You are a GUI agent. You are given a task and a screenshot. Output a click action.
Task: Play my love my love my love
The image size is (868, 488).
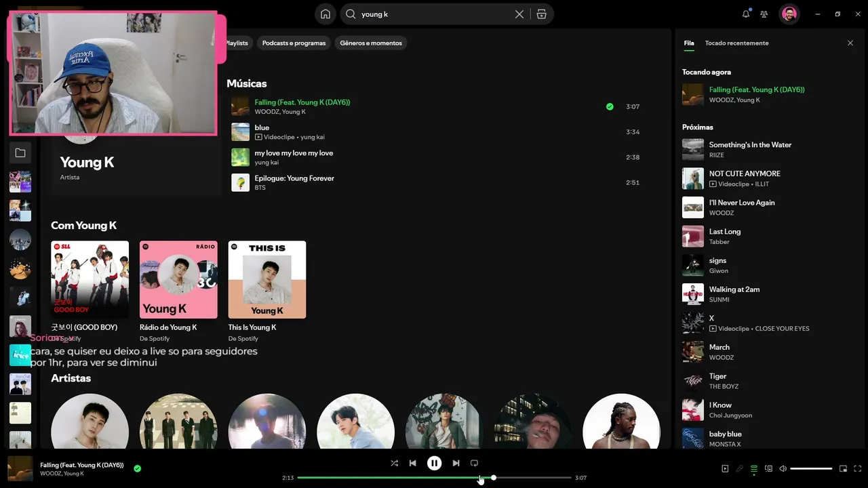(x=434, y=157)
